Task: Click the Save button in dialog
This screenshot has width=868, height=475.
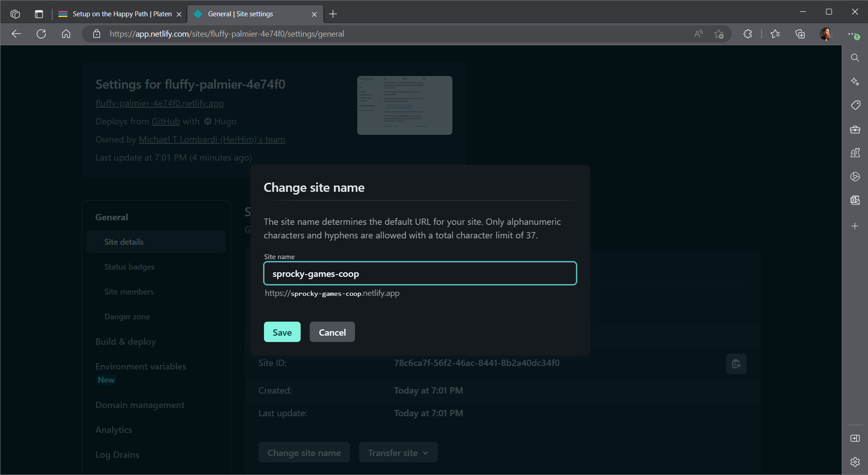Action: click(282, 332)
